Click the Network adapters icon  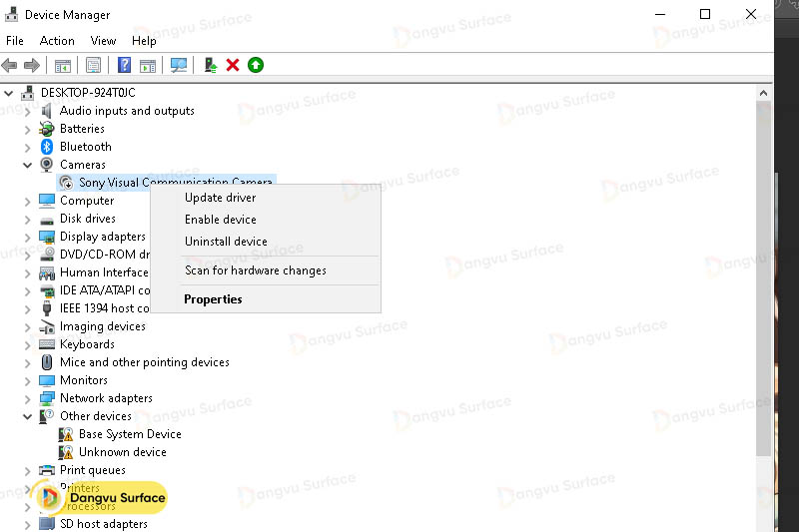tap(47, 398)
